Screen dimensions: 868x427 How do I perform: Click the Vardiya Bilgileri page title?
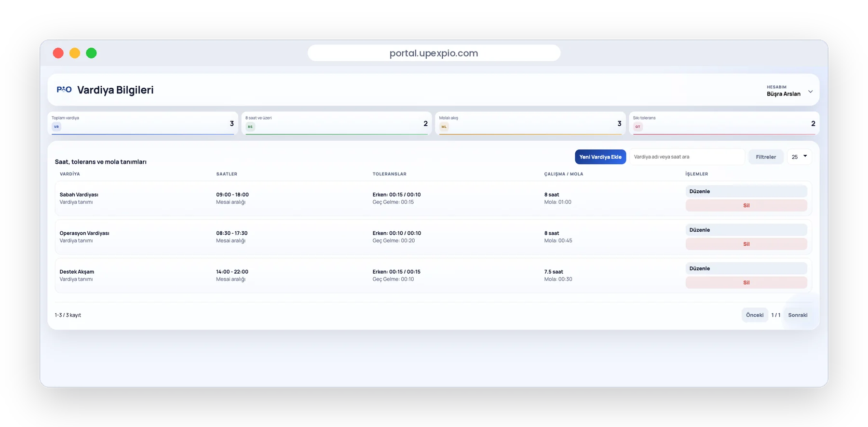[x=116, y=90]
